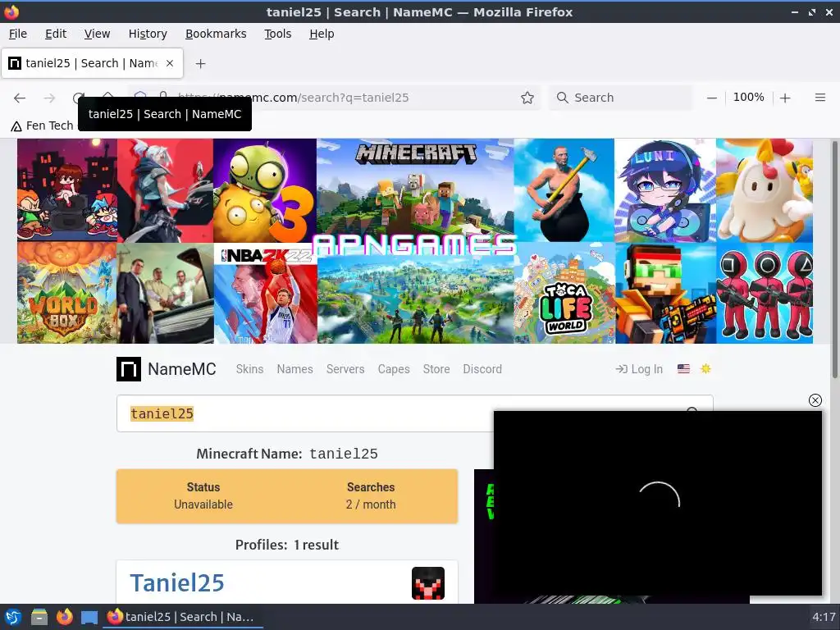The width and height of the screenshot is (840, 630).
Task: Zoom out with the minus button
Action: pos(711,98)
